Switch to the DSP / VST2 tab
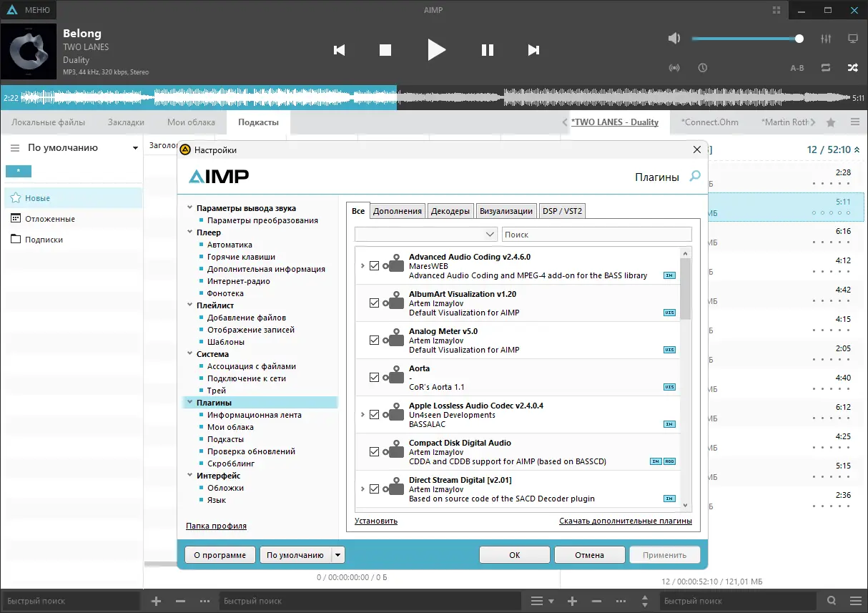Viewport: 868px width, 613px height. tap(562, 211)
